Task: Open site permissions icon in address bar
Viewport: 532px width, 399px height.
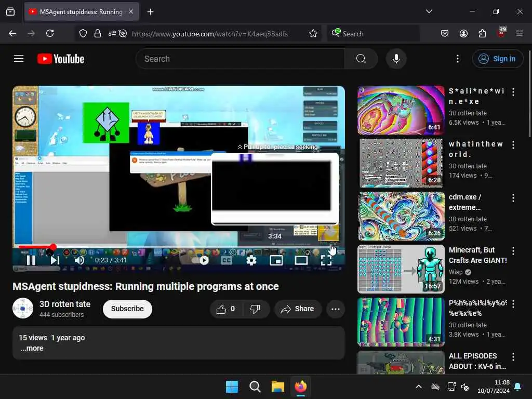Action: click(112, 33)
